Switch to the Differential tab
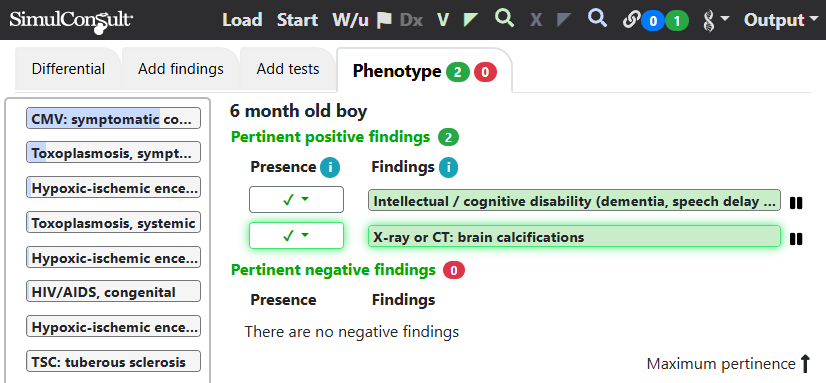 click(x=68, y=69)
